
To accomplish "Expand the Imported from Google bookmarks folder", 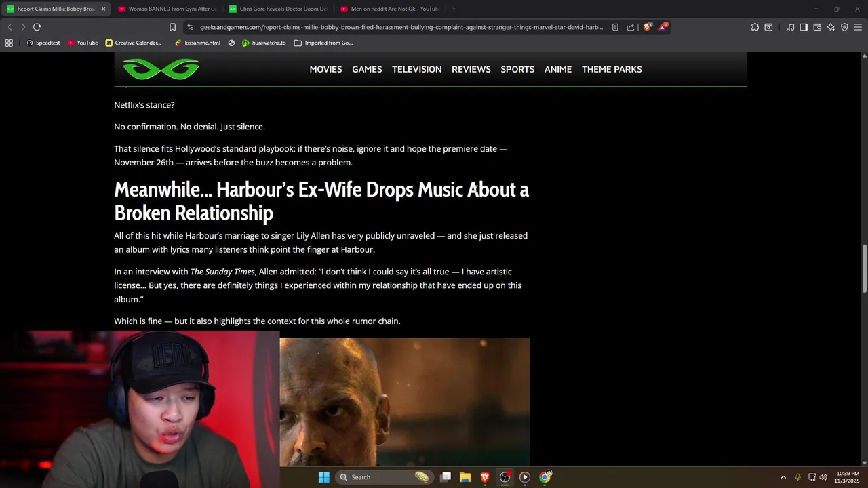I will click(x=323, y=43).
